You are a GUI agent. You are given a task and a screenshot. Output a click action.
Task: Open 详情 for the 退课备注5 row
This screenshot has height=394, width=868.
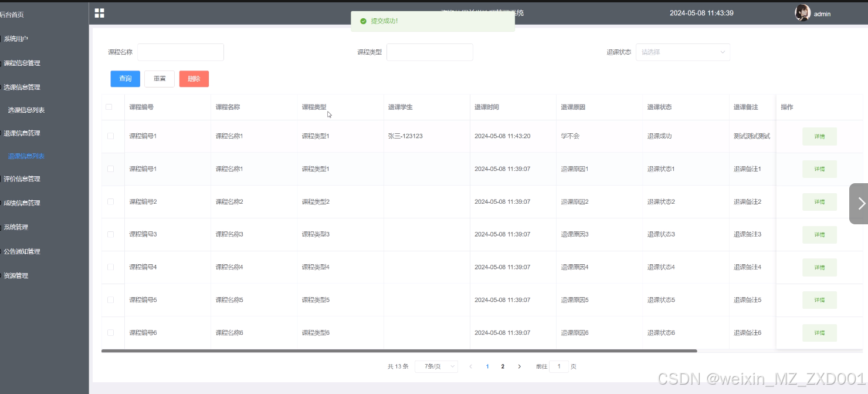[x=819, y=300]
